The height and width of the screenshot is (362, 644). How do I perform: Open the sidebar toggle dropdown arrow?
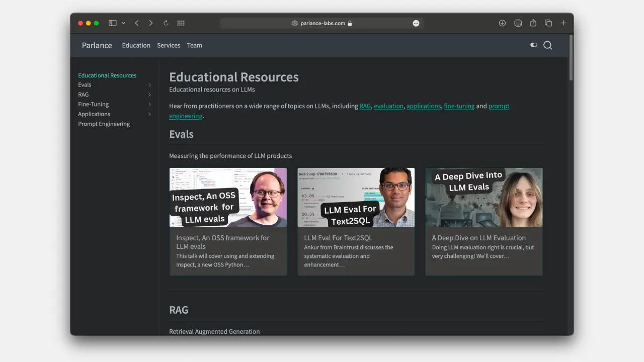[123, 23]
